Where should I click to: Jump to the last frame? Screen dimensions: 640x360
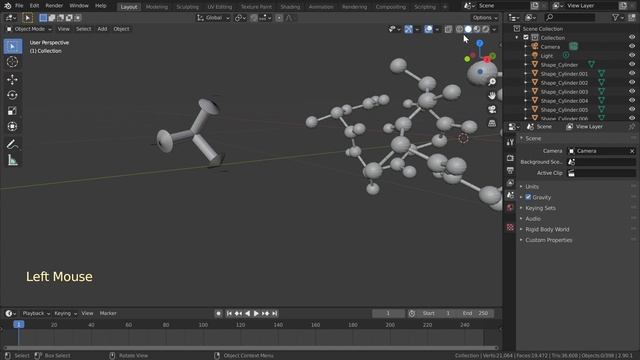tap(275, 313)
